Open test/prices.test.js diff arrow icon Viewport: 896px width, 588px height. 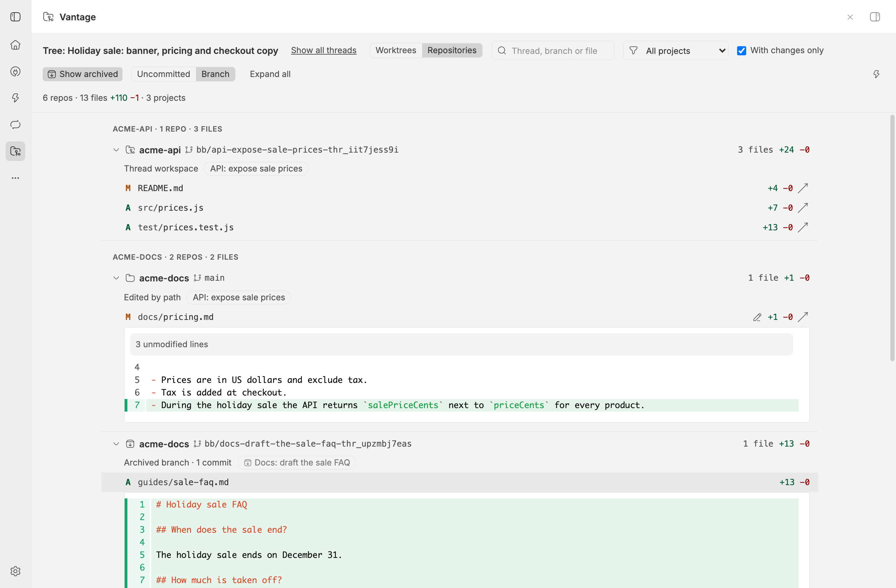(x=803, y=227)
